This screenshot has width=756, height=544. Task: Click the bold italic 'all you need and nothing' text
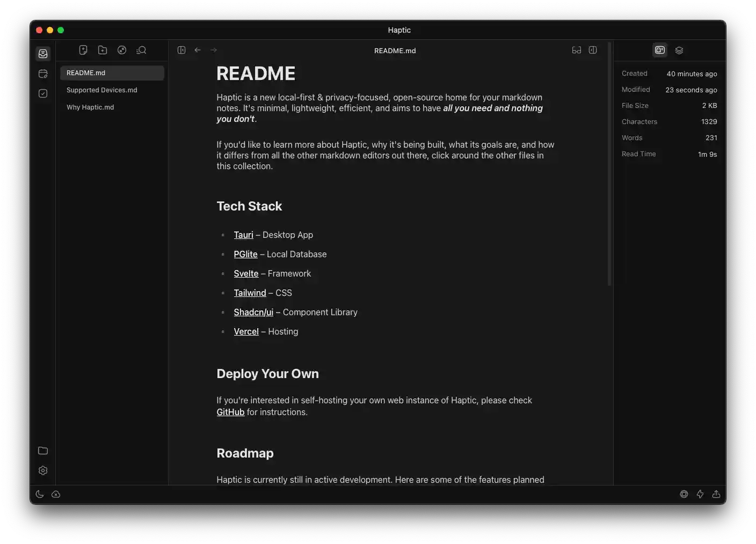[x=493, y=108]
